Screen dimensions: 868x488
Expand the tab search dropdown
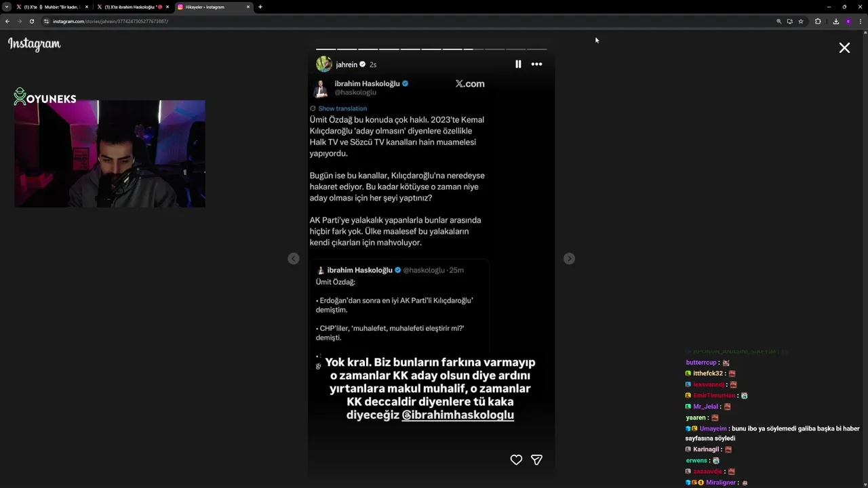[6, 7]
